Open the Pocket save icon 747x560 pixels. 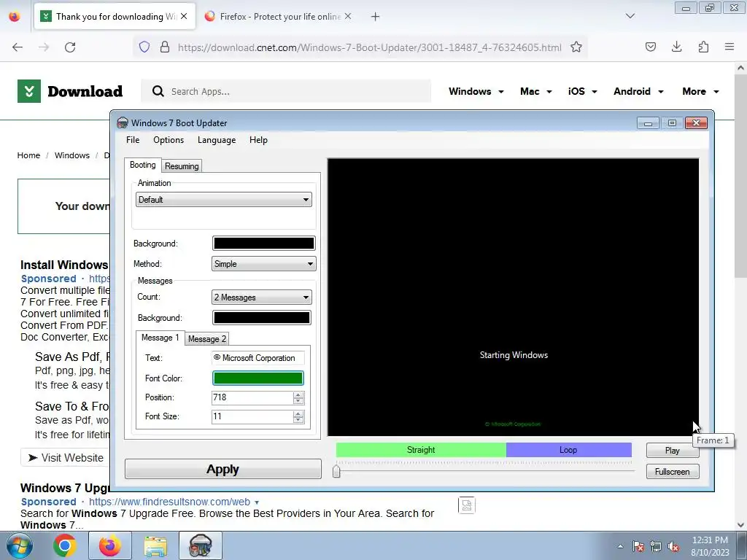651,47
